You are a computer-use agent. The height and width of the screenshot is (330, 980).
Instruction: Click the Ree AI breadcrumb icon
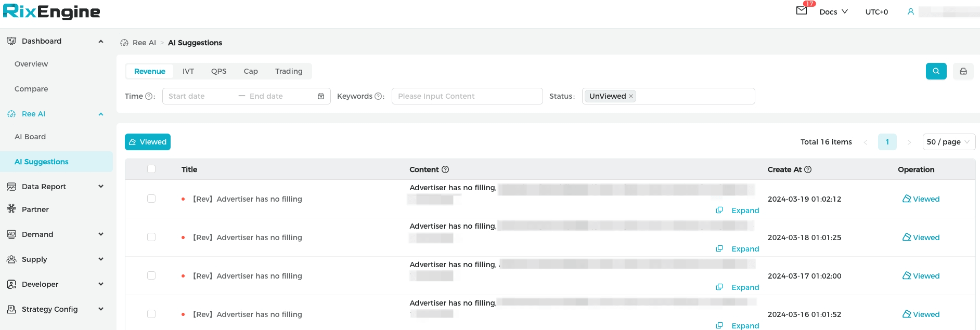[124, 43]
